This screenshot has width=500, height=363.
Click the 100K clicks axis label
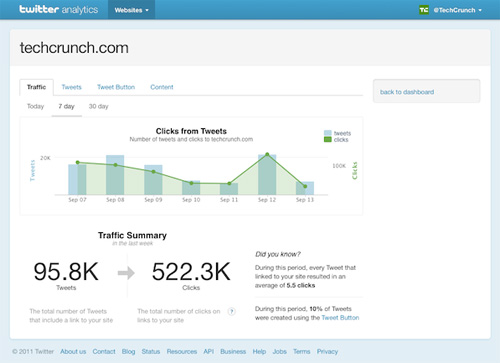339,166
